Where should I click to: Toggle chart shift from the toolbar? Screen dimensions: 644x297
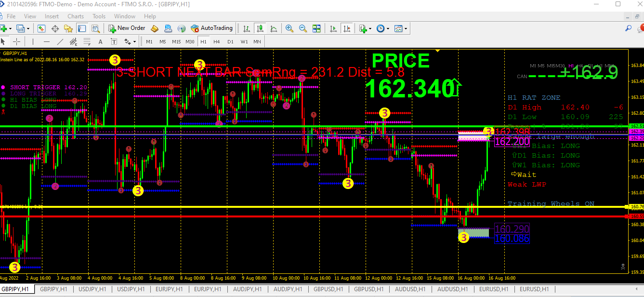(347, 28)
